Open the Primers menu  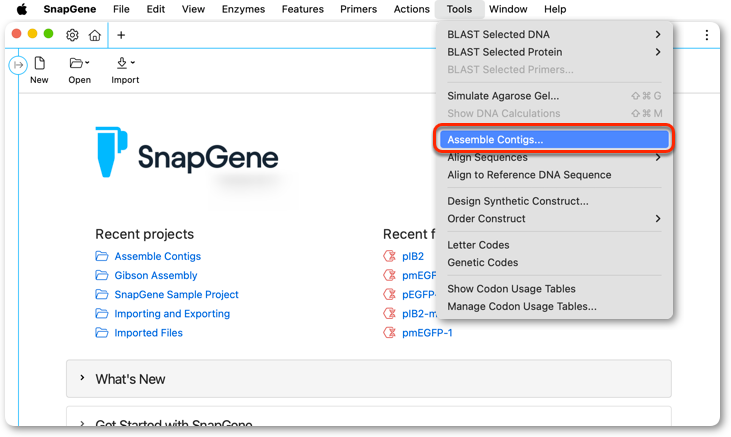(359, 9)
